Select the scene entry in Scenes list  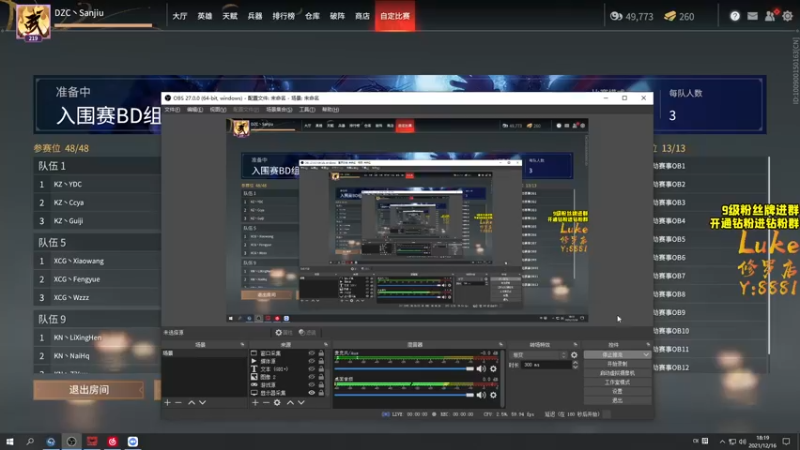tap(204, 353)
